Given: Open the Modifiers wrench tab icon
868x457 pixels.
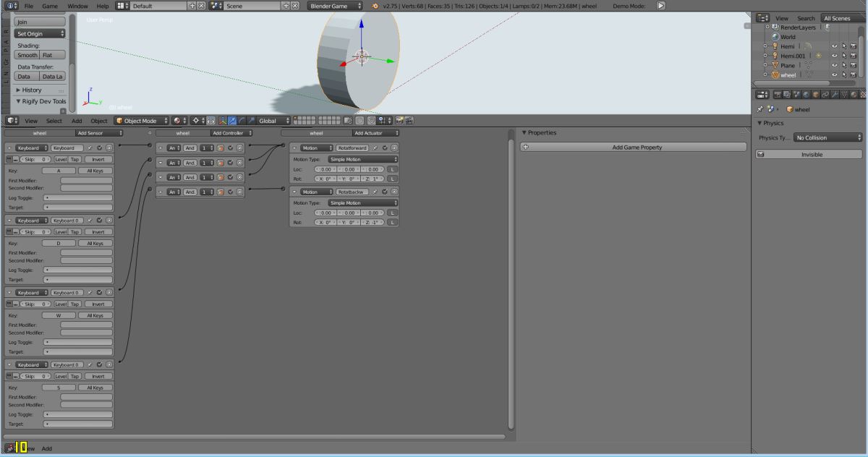Looking at the screenshot, I should [834, 94].
